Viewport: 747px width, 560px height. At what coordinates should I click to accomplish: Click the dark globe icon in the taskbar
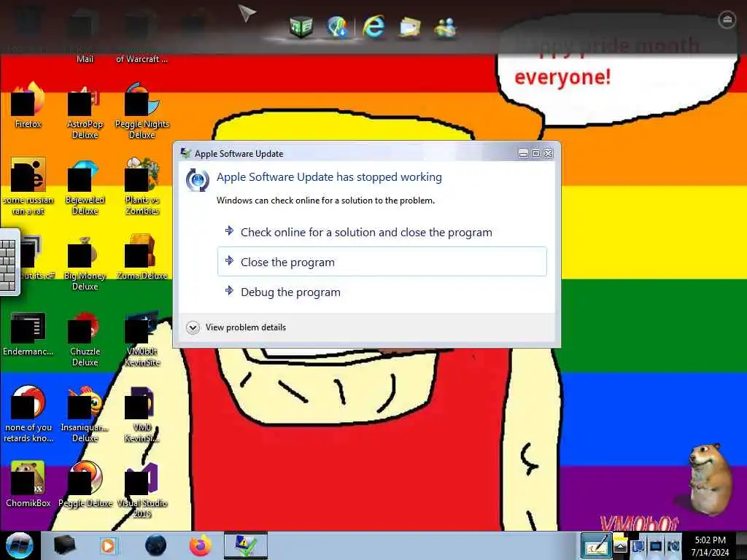[155, 545]
